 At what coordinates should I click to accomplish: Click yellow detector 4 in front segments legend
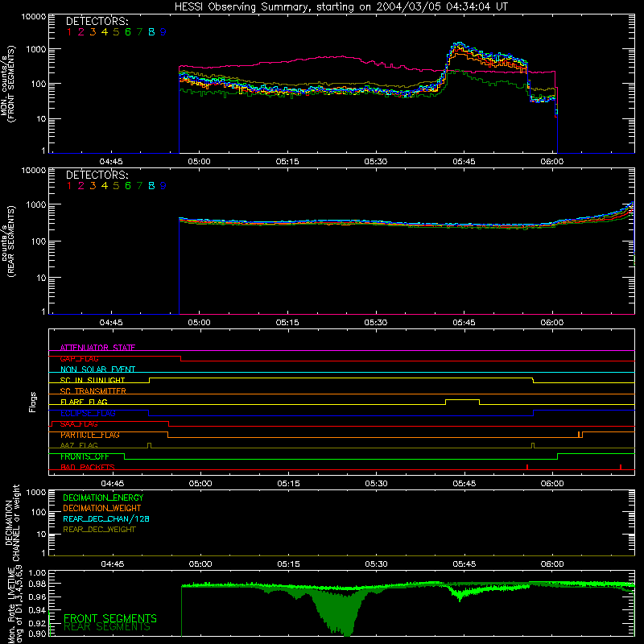(x=105, y=32)
